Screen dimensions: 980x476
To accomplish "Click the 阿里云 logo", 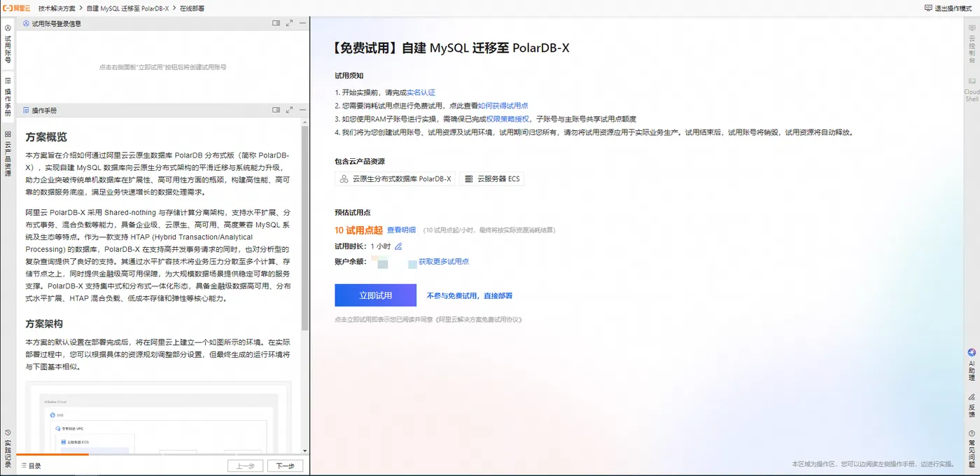I will pyautogui.click(x=16, y=8).
